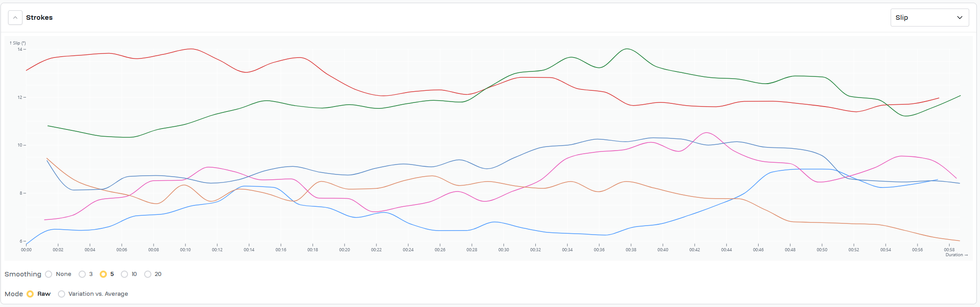Open the Slip metric dropdown
Screen dimensions: 980x307
coord(929,18)
